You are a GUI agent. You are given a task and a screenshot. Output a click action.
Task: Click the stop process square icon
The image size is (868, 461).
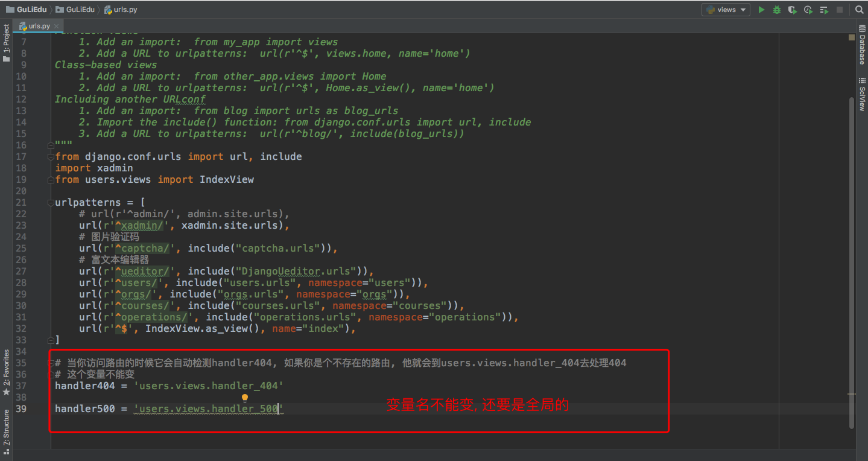click(x=840, y=10)
